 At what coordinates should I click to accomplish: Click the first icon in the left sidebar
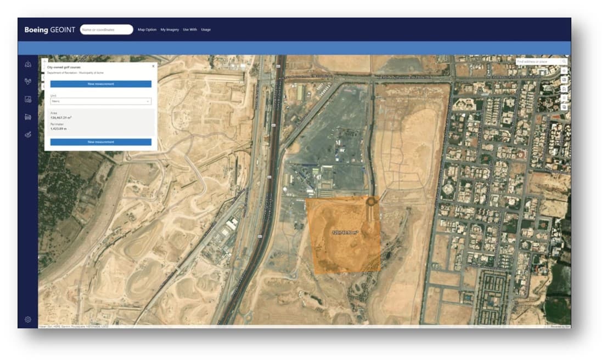tap(28, 65)
